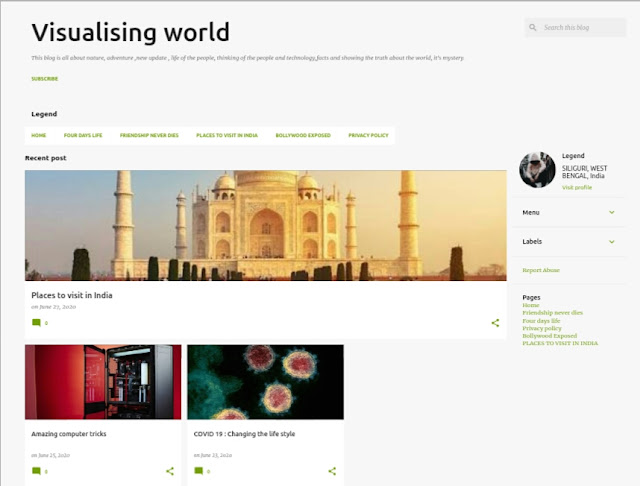This screenshot has height=486, width=640.
Task: Open the Home tab in navigation bar
Action: pyautogui.click(x=39, y=135)
